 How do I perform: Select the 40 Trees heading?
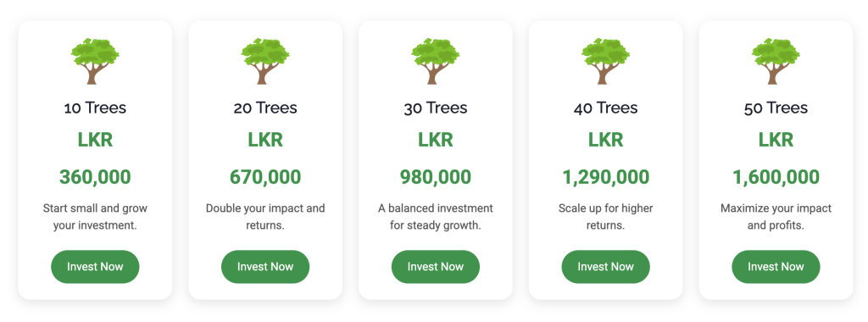coord(605,108)
